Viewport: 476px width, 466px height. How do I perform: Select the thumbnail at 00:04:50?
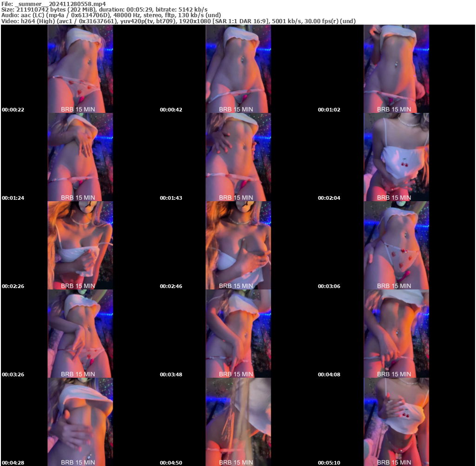tap(238, 422)
